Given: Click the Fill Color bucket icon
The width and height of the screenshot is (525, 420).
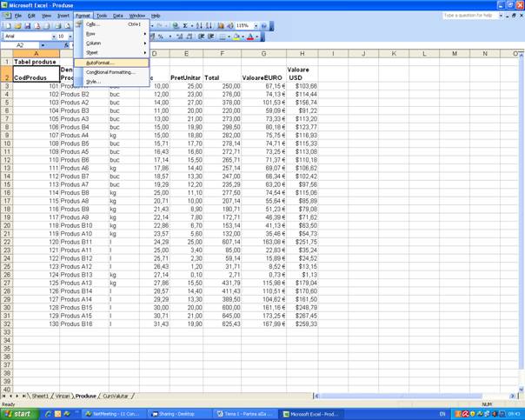Looking at the screenshot, I should coord(237,37).
